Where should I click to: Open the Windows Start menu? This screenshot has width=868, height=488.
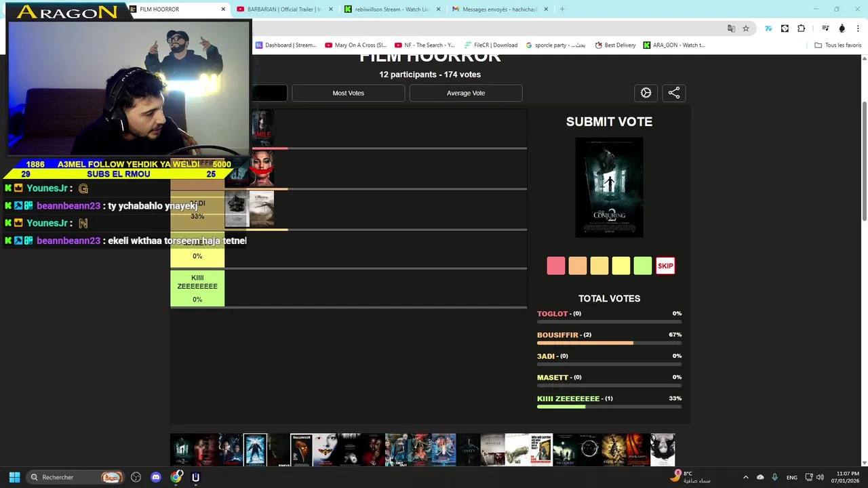coord(14,477)
